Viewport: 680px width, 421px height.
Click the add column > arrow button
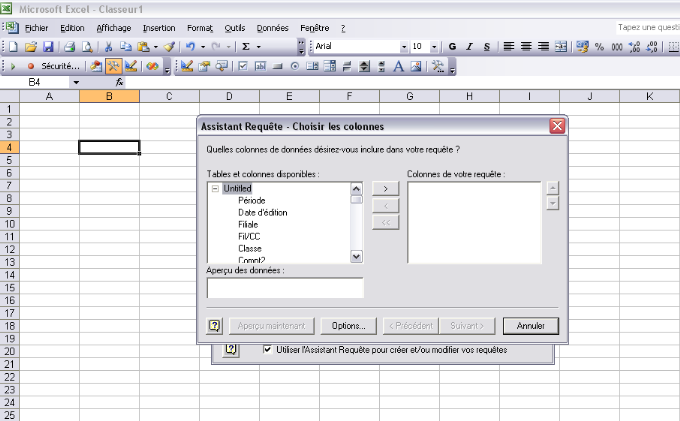point(385,188)
